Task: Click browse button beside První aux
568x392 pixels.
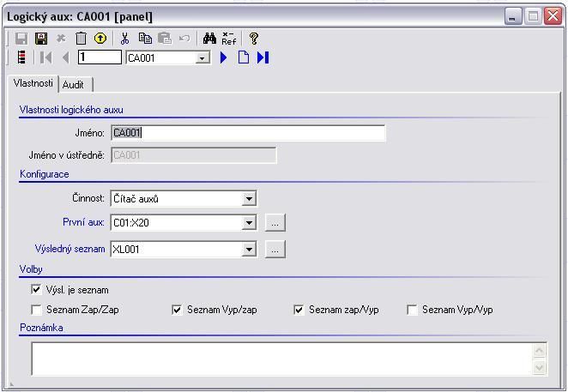Action: pyautogui.click(x=275, y=223)
